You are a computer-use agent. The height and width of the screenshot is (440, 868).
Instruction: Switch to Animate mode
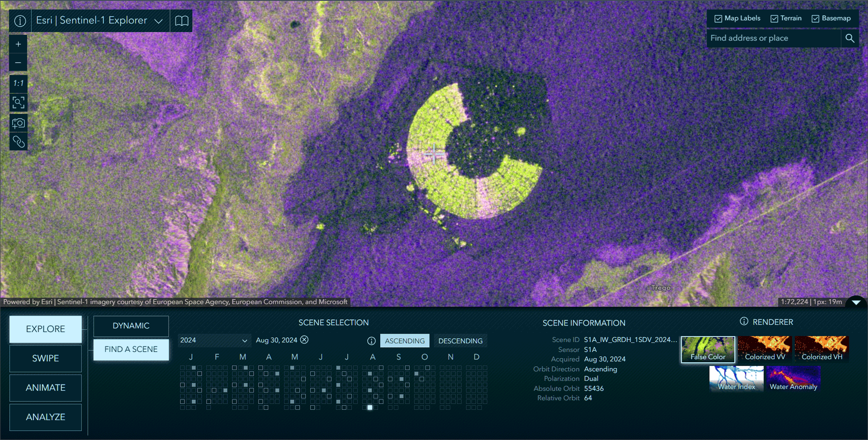(46, 388)
